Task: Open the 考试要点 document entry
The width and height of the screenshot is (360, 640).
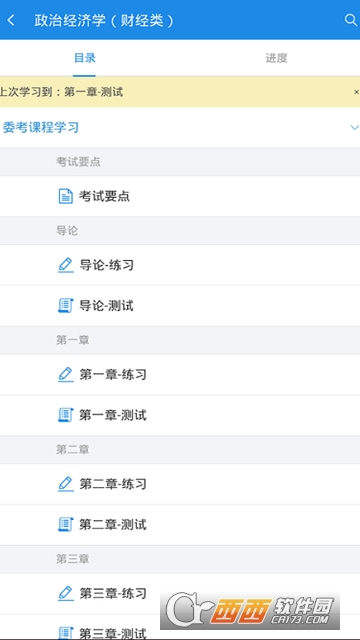Action: tap(180, 196)
